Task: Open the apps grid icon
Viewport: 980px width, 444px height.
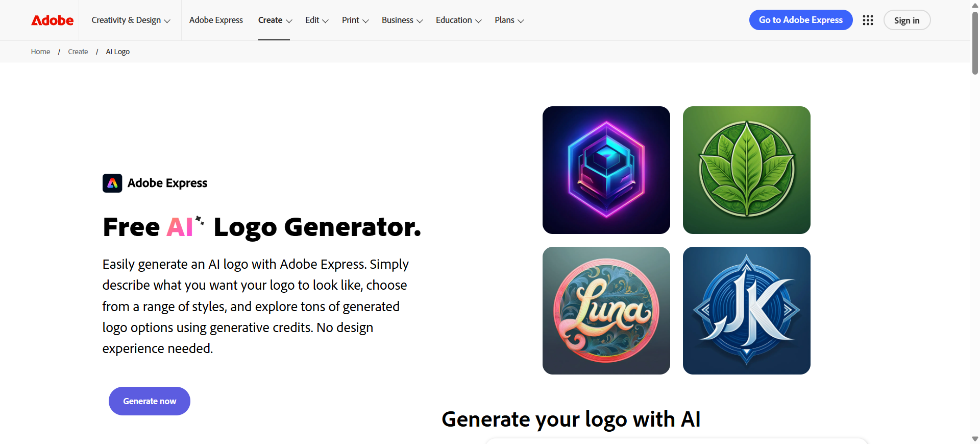Action: [x=868, y=20]
